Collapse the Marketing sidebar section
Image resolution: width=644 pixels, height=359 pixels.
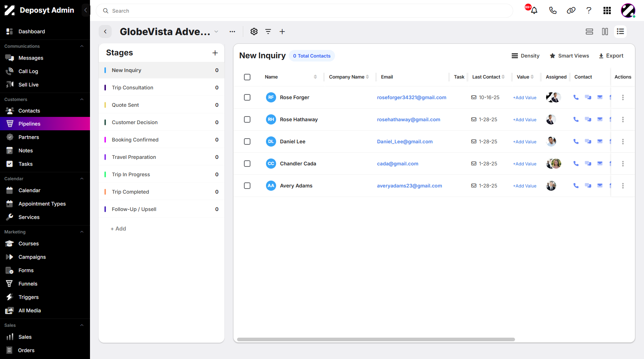[82, 232]
